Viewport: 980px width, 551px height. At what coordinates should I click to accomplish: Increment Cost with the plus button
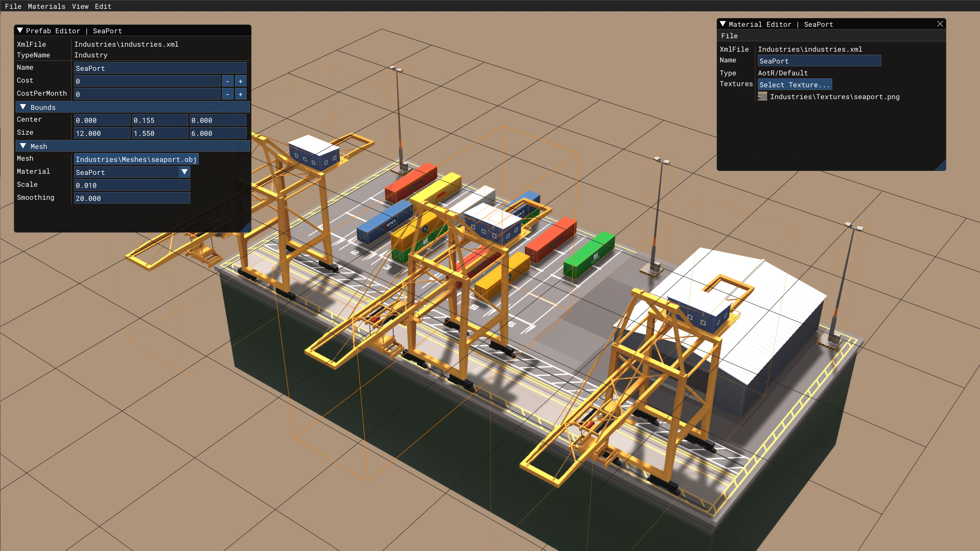tap(240, 81)
